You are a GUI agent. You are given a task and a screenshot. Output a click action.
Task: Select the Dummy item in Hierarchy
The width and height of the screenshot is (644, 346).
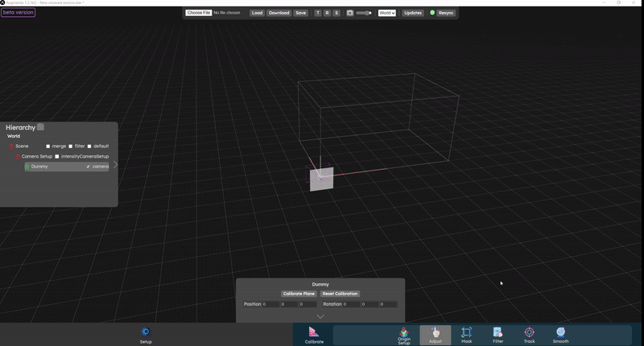point(39,167)
